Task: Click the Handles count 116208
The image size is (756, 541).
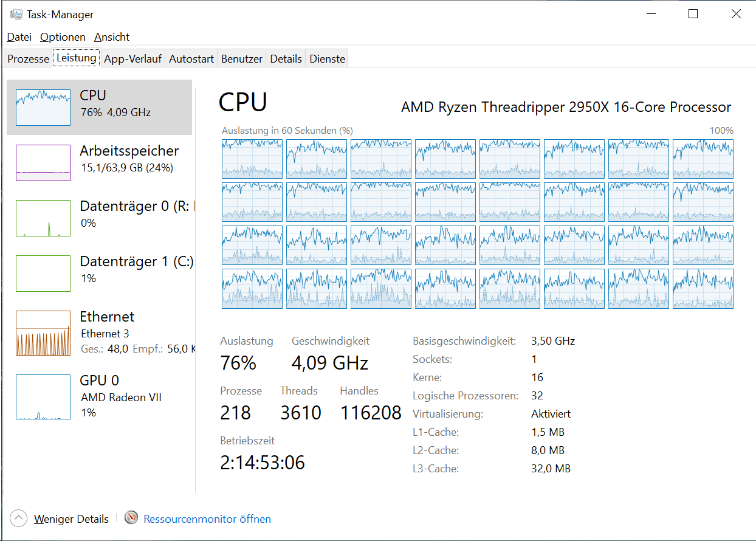Action: tap(371, 413)
